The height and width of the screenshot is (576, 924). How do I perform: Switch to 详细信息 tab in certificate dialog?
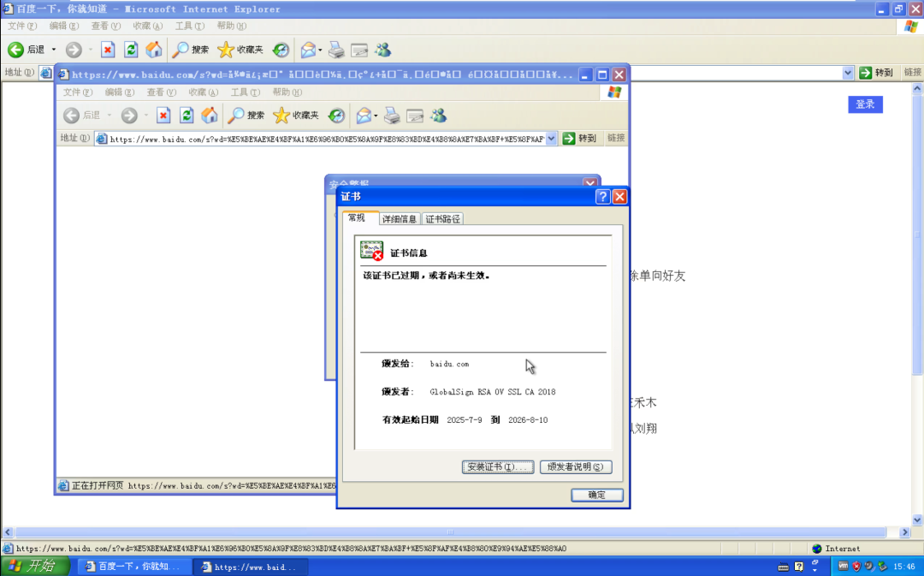pos(400,219)
